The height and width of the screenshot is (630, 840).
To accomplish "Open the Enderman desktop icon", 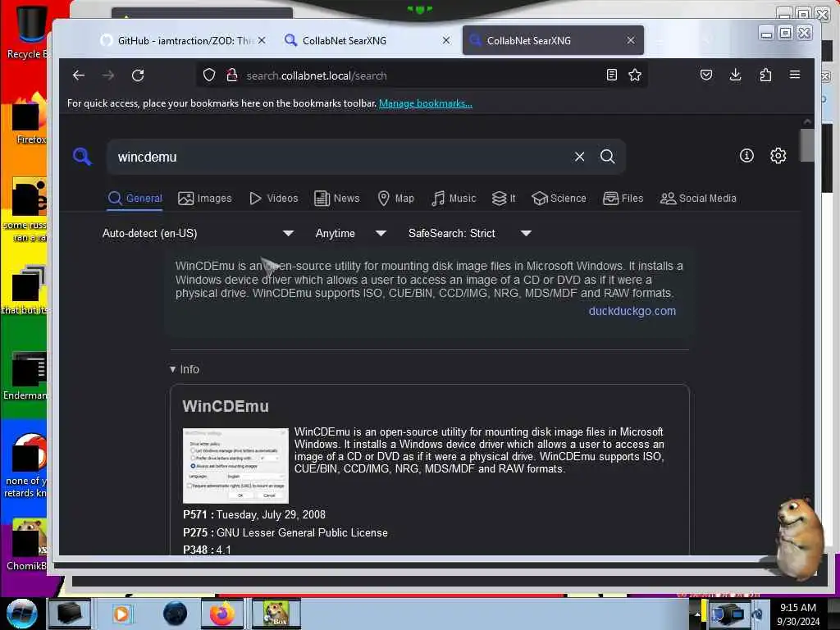I will pos(25,375).
